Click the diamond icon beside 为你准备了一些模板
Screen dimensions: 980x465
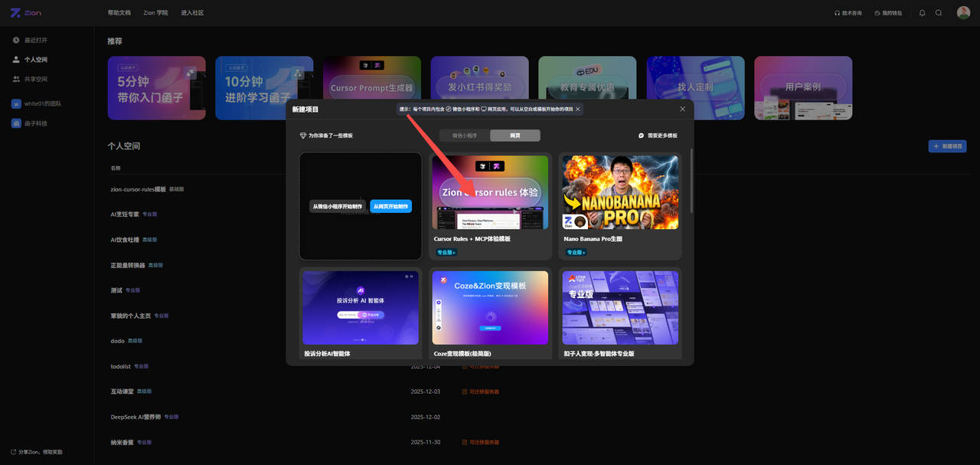tap(302, 136)
